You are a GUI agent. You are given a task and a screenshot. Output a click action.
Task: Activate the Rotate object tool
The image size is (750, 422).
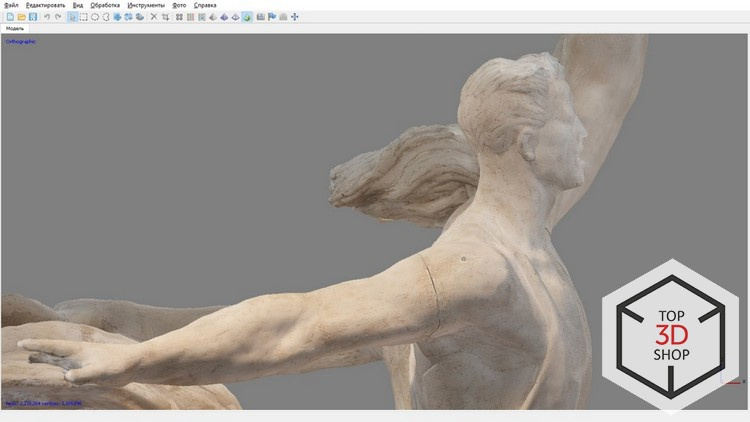[140, 17]
